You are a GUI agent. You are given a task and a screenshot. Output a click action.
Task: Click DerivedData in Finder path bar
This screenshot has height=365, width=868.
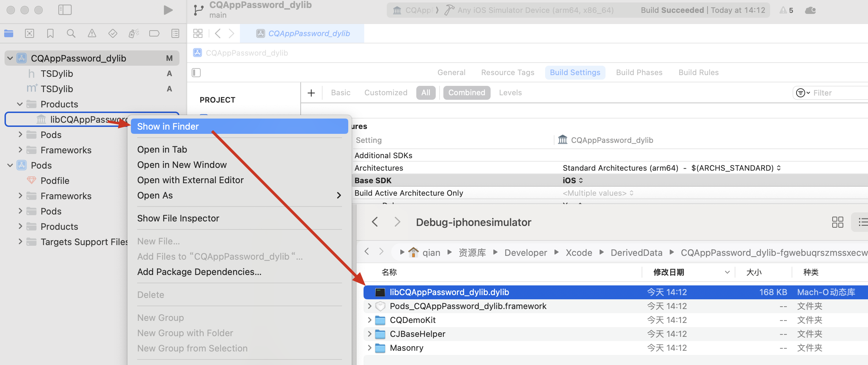[636, 253]
